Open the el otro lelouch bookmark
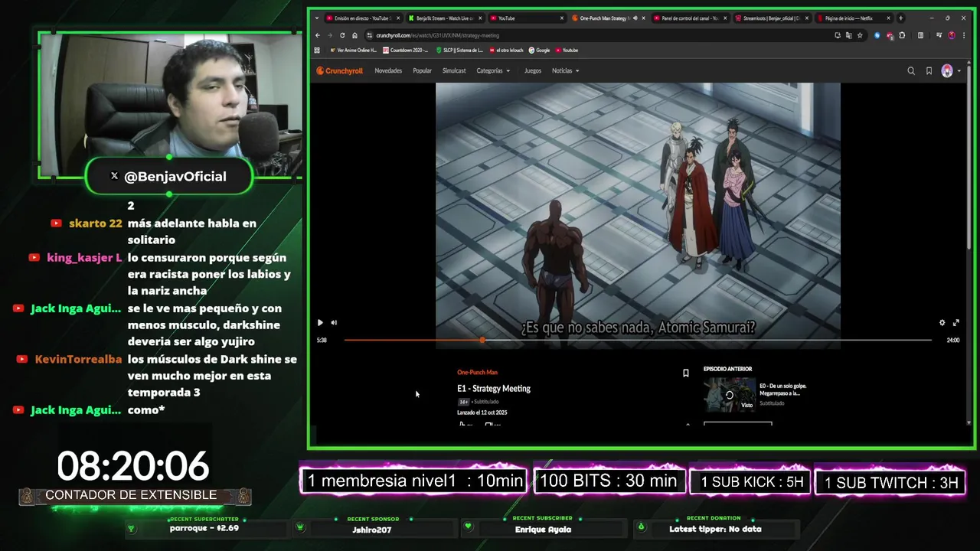The height and width of the screenshot is (551, 980). click(x=506, y=50)
